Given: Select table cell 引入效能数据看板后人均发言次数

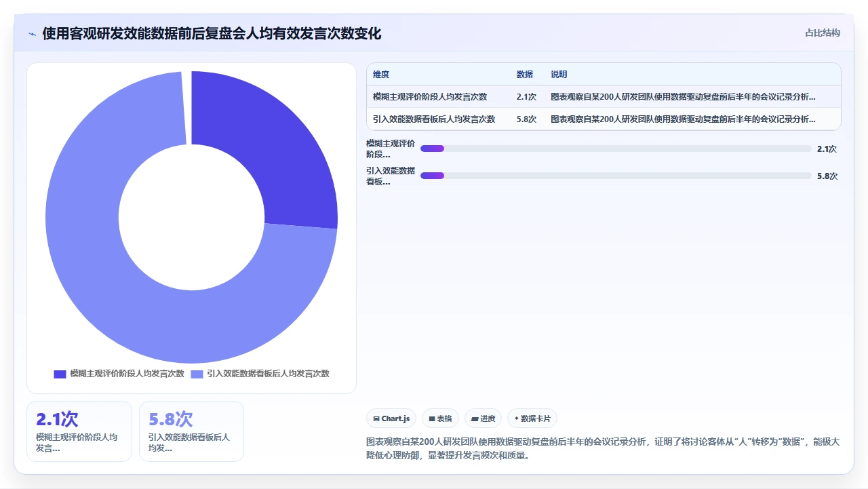Looking at the screenshot, I should [x=434, y=119].
